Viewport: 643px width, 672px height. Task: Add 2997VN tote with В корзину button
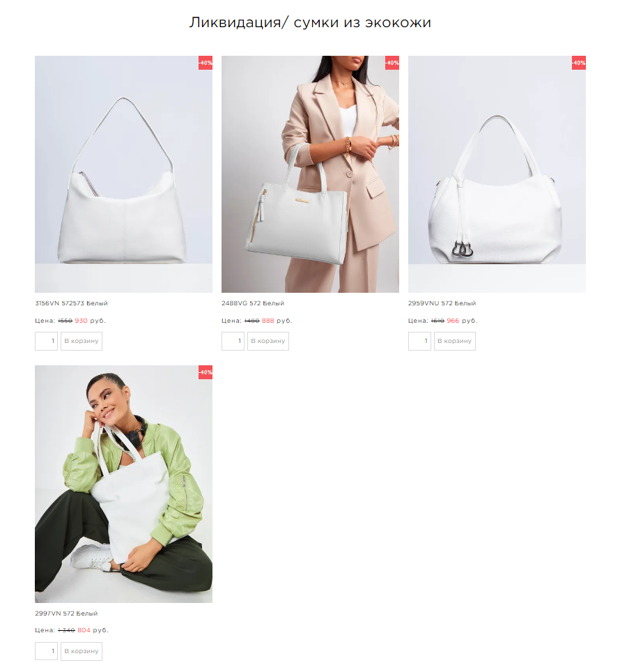pyautogui.click(x=82, y=651)
